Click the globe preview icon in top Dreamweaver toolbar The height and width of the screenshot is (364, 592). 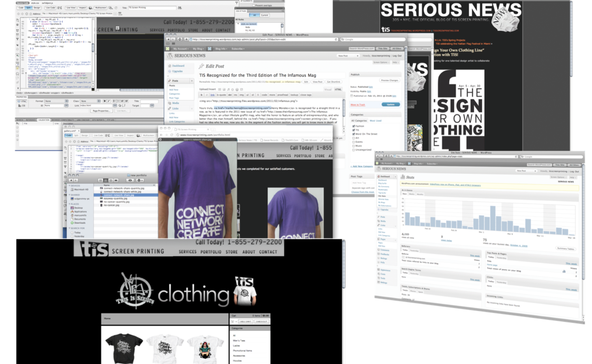[90, 8]
